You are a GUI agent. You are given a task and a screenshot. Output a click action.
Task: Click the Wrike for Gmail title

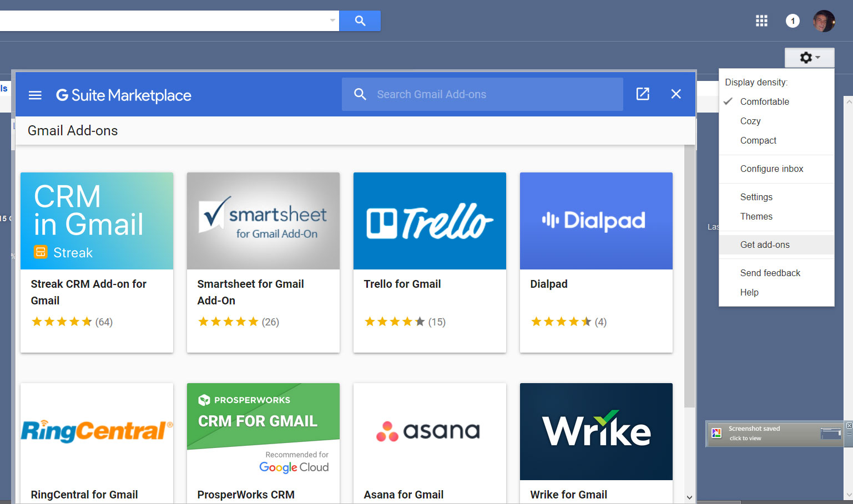(x=569, y=495)
